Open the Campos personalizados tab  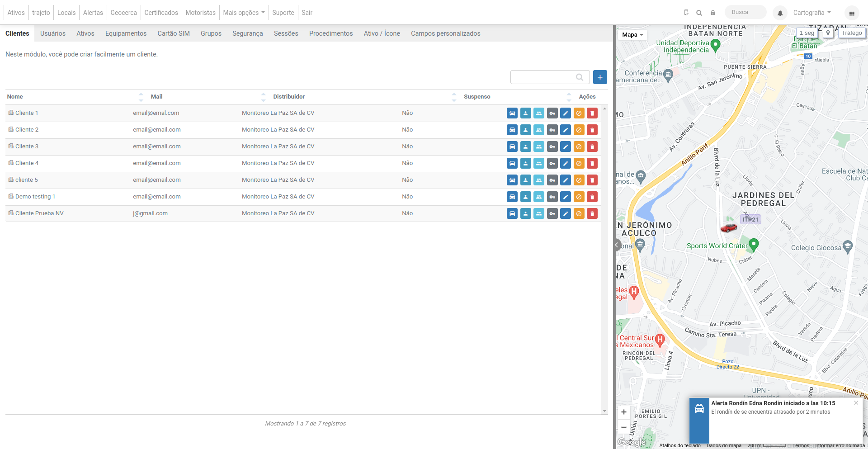pyautogui.click(x=446, y=33)
